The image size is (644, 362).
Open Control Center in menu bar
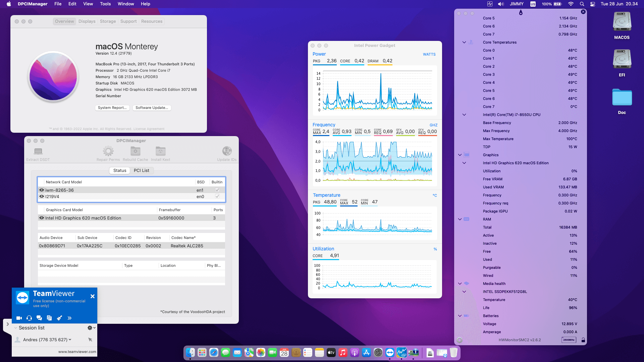point(593,4)
